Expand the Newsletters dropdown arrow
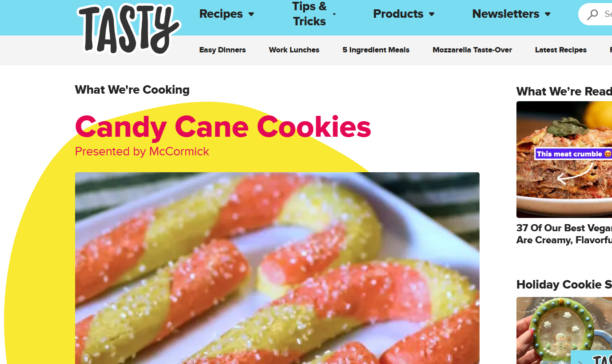 pyautogui.click(x=548, y=14)
